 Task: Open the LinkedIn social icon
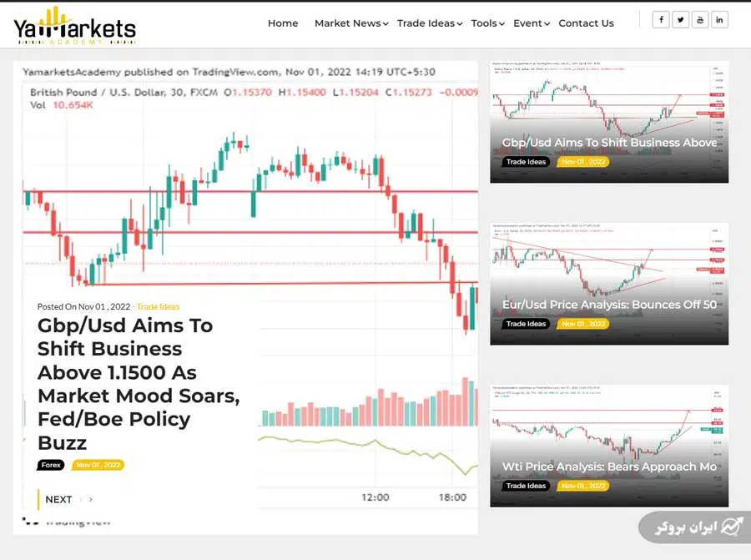click(x=719, y=20)
